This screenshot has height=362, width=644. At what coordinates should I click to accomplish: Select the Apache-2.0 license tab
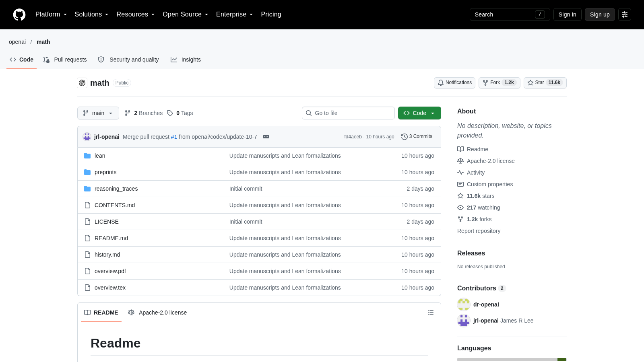[x=157, y=313]
